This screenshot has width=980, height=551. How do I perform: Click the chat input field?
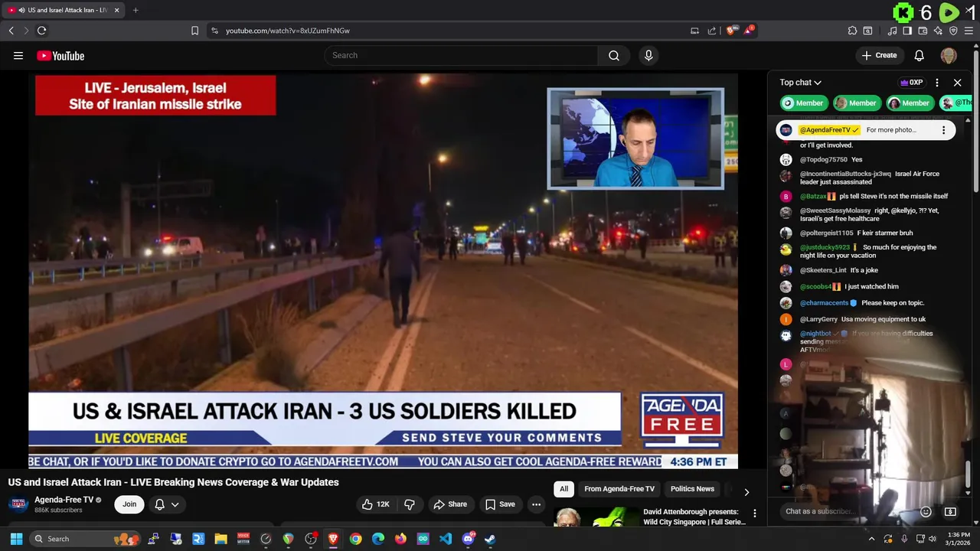click(x=846, y=511)
